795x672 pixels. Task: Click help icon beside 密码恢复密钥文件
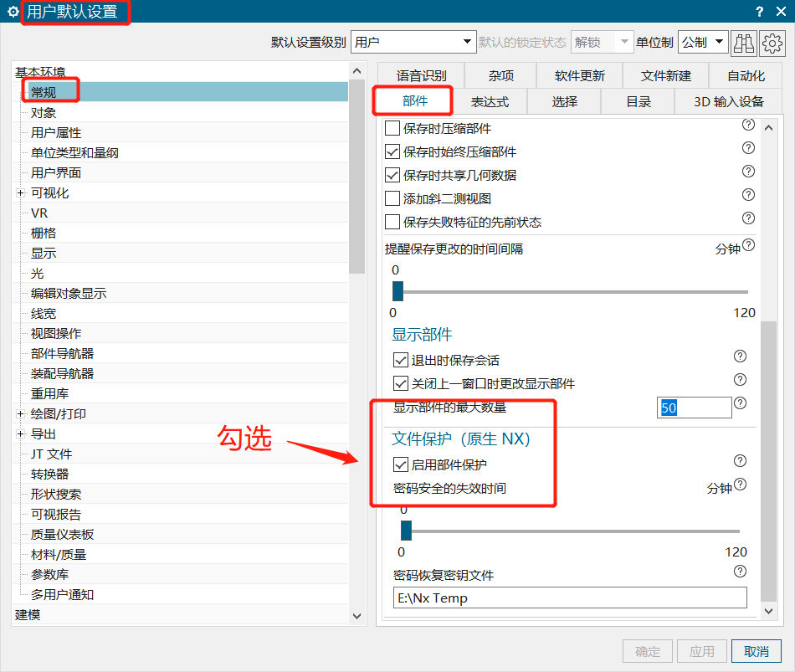point(740,572)
